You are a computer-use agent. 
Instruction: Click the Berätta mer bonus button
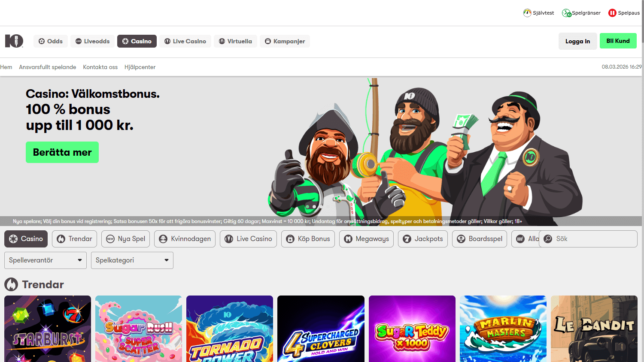[x=62, y=152]
